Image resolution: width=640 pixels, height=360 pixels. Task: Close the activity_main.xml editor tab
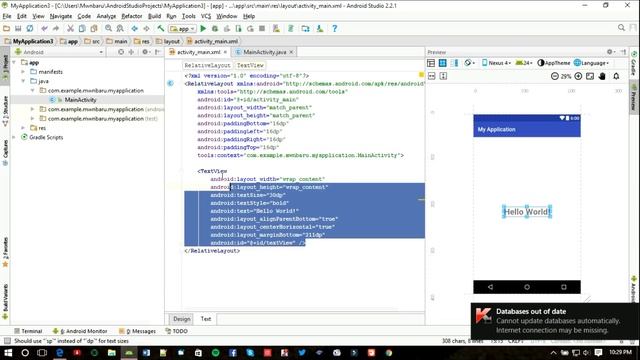coord(225,52)
